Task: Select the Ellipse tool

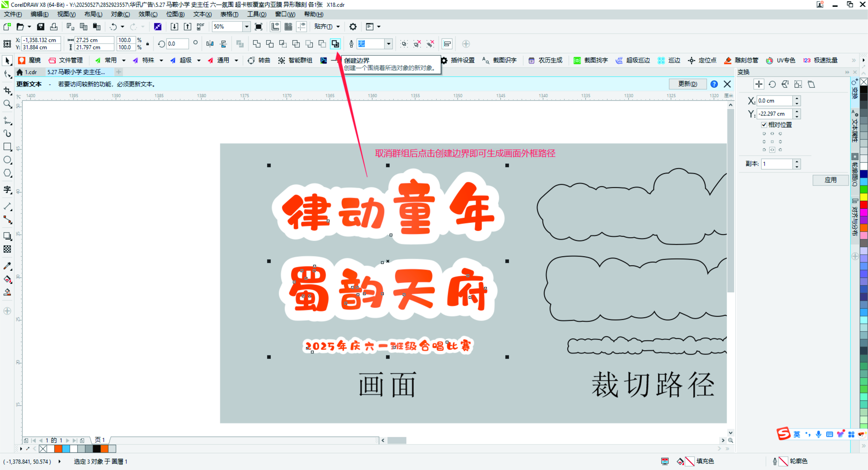Action: [7, 160]
